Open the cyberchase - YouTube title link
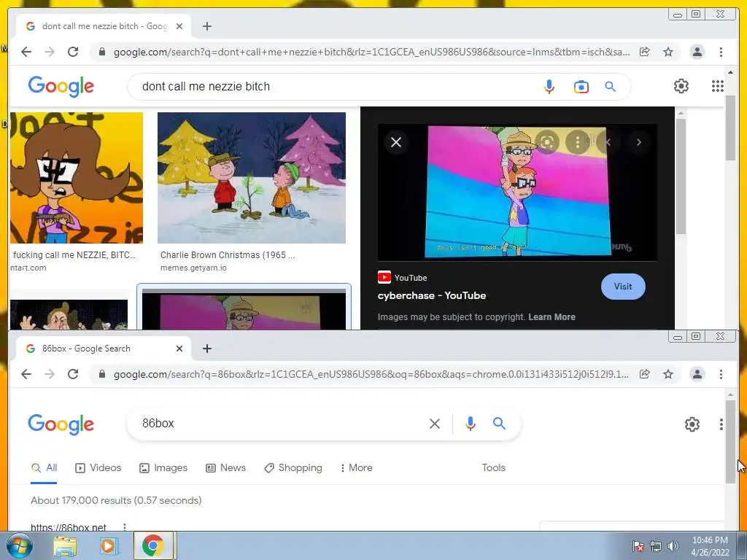 [x=432, y=296]
